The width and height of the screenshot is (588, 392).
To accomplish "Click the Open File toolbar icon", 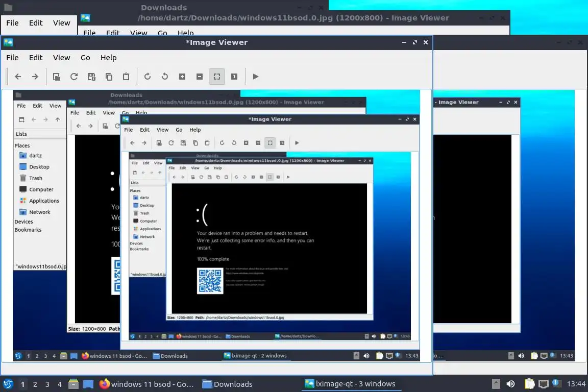I will pos(57,77).
